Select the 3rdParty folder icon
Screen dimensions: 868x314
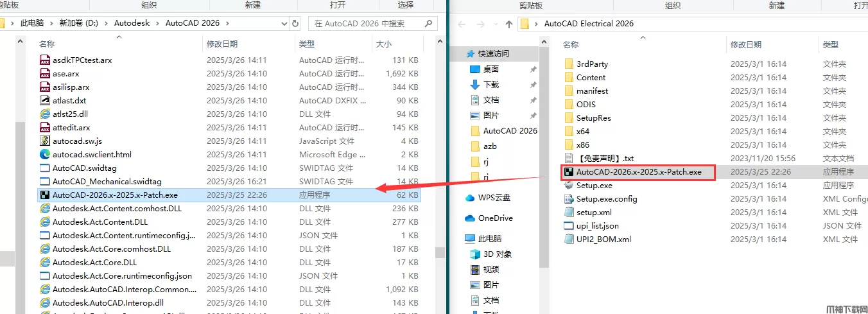pos(569,64)
